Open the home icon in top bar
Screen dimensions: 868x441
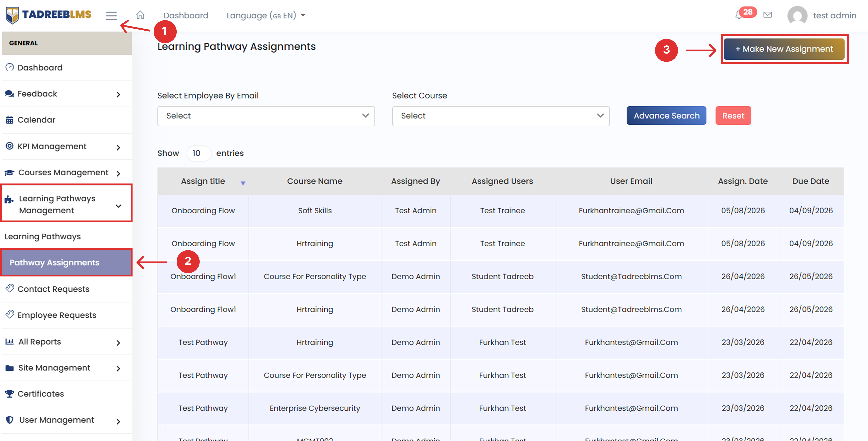pos(140,15)
